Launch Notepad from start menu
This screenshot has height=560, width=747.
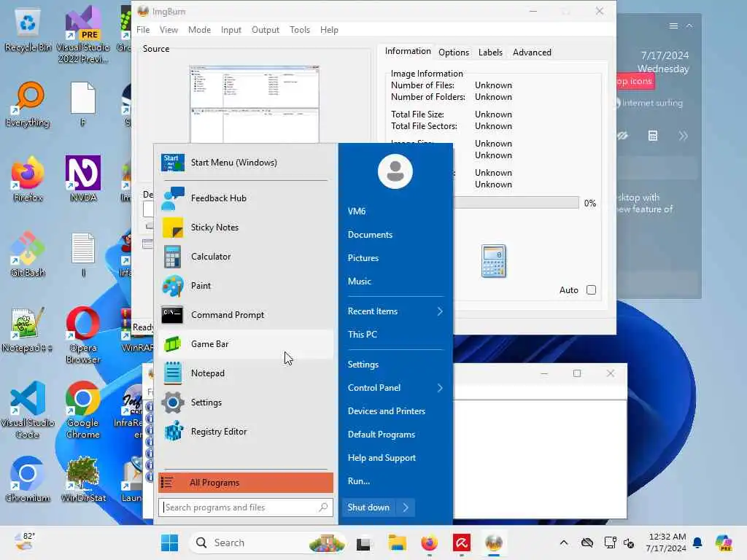245,373
